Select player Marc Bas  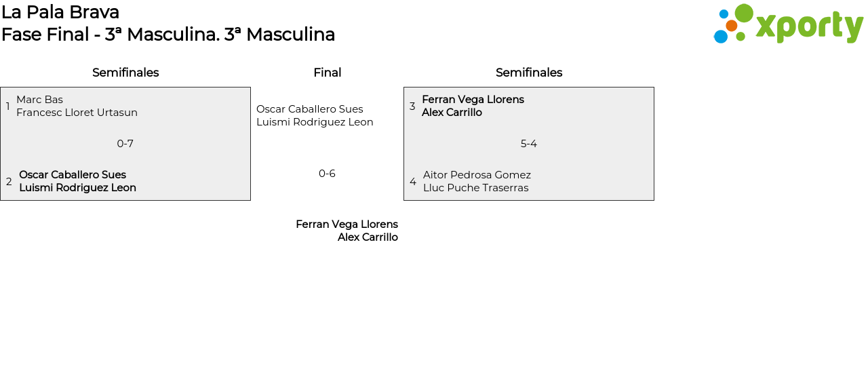coord(39,100)
